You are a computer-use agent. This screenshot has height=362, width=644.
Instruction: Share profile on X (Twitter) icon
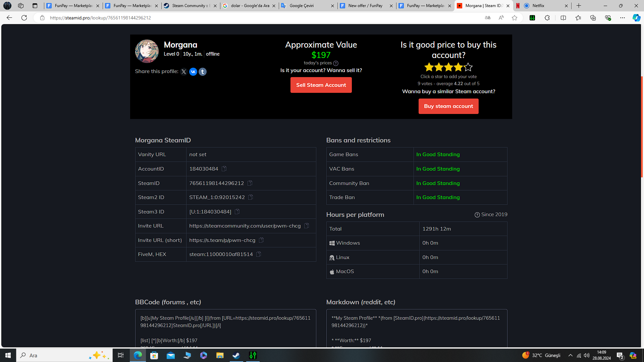pos(184,72)
